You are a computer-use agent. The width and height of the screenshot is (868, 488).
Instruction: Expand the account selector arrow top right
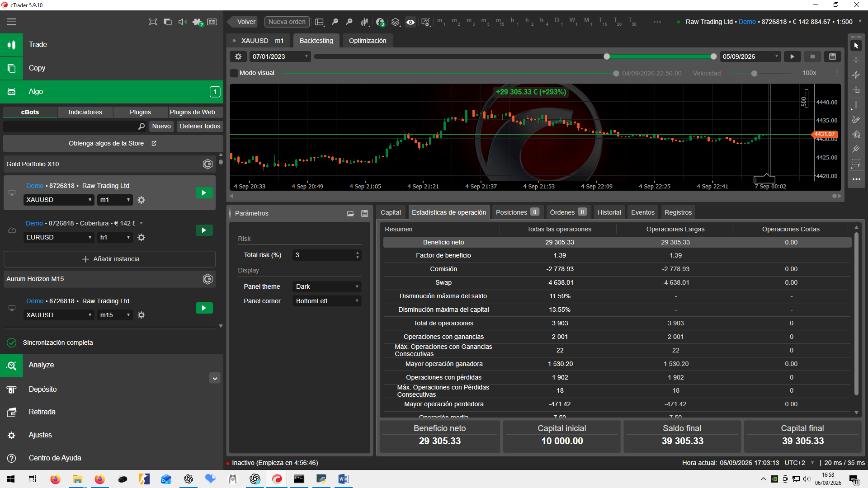click(860, 22)
